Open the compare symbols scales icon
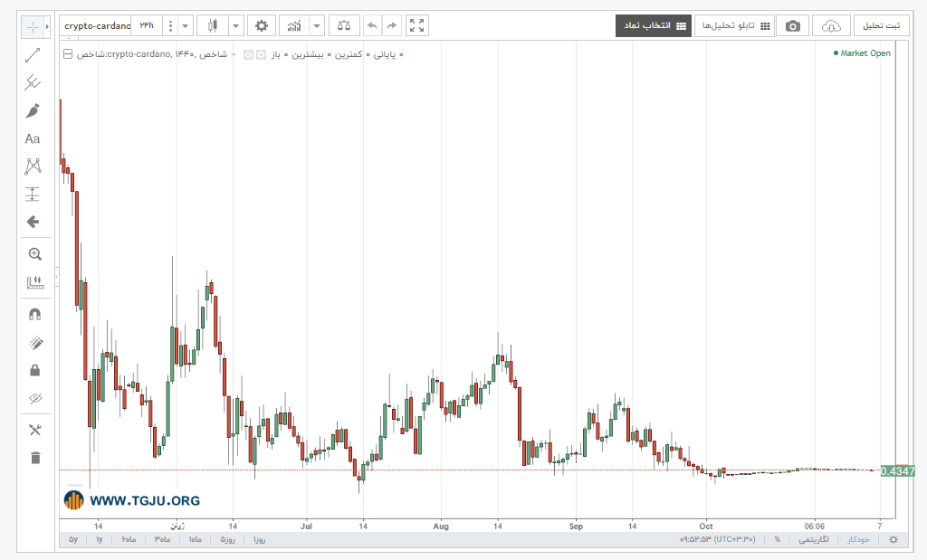Image resolution: width=927 pixels, height=560 pixels. 343,26
